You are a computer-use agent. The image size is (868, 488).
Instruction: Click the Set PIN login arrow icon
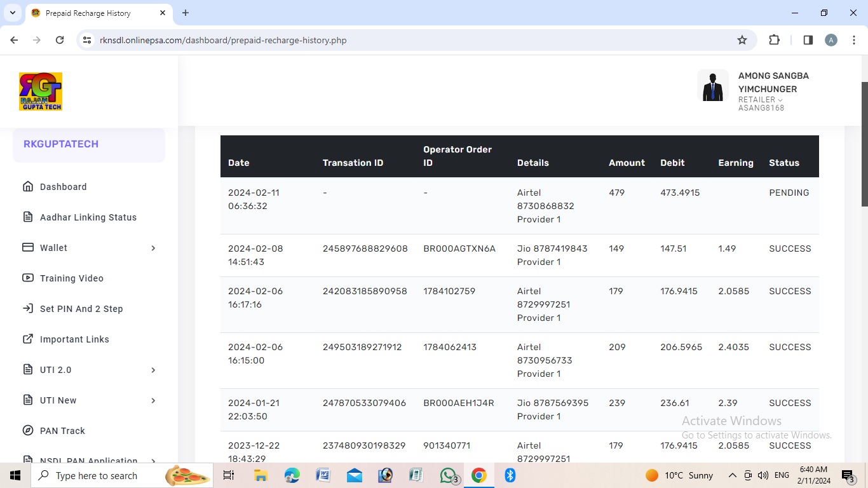[28, 309]
